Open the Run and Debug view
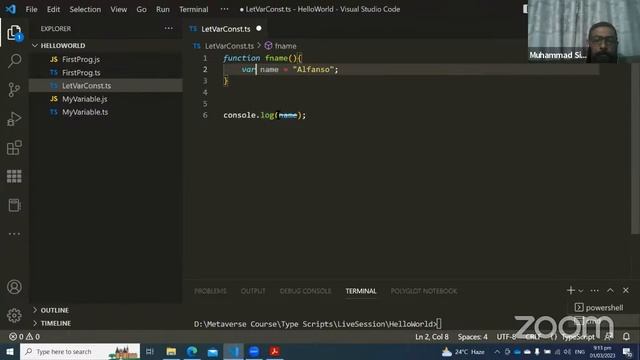 pyautogui.click(x=14, y=119)
